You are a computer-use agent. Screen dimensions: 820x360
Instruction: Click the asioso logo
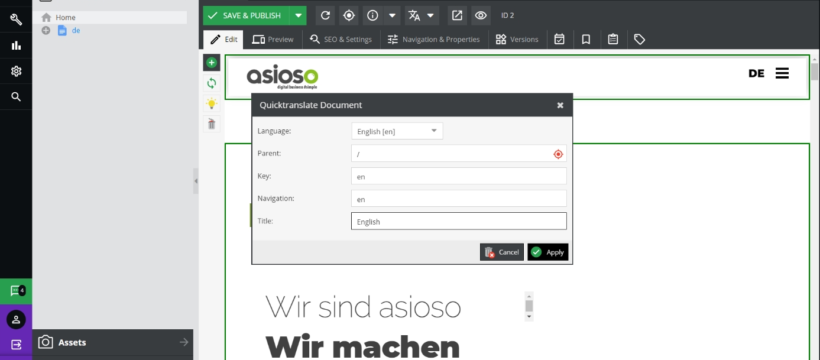point(282,77)
